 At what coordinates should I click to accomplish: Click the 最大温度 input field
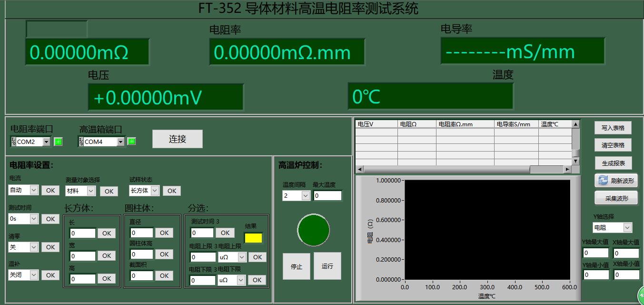click(x=327, y=195)
